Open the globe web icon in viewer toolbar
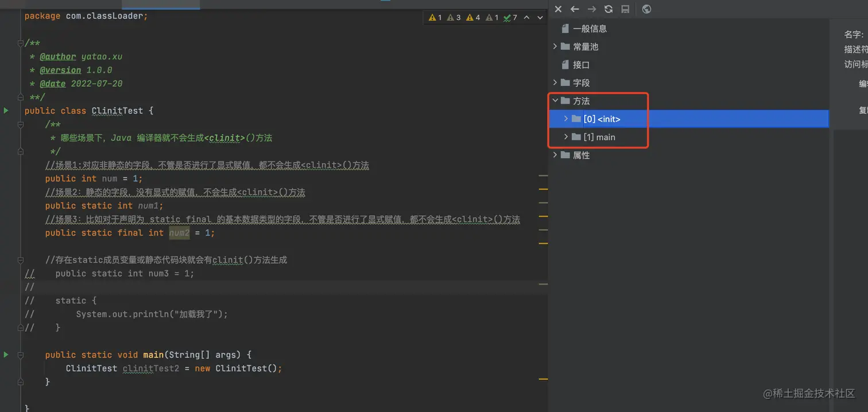The width and height of the screenshot is (868, 412). (646, 9)
